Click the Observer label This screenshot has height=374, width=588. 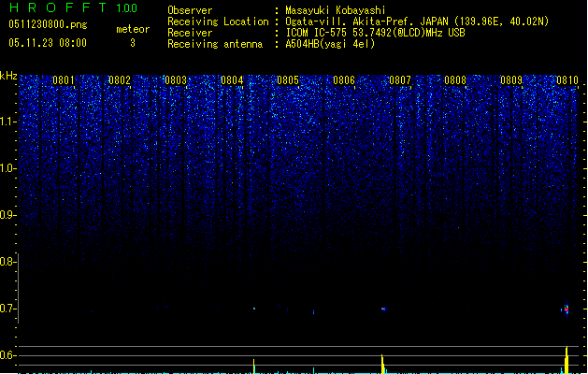(x=190, y=10)
